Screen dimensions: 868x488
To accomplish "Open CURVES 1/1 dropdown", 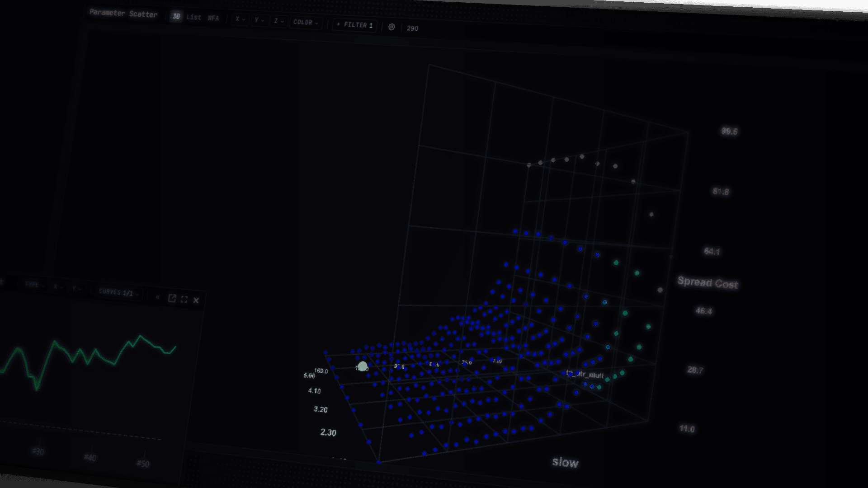I will pos(118,292).
